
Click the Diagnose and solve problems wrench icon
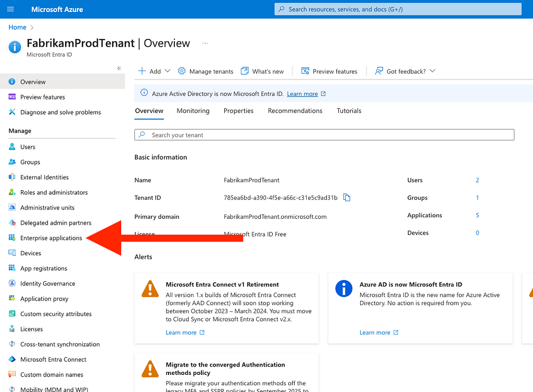(x=12, y=112)
